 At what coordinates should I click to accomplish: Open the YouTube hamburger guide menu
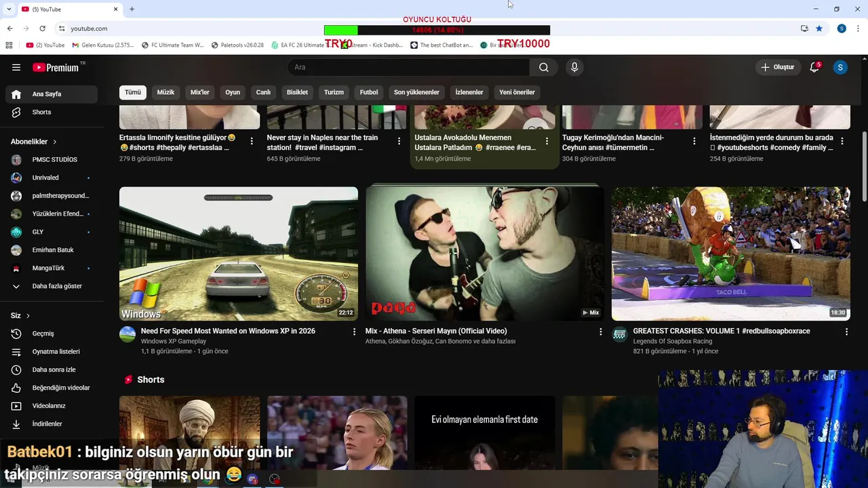pos(16,67)
